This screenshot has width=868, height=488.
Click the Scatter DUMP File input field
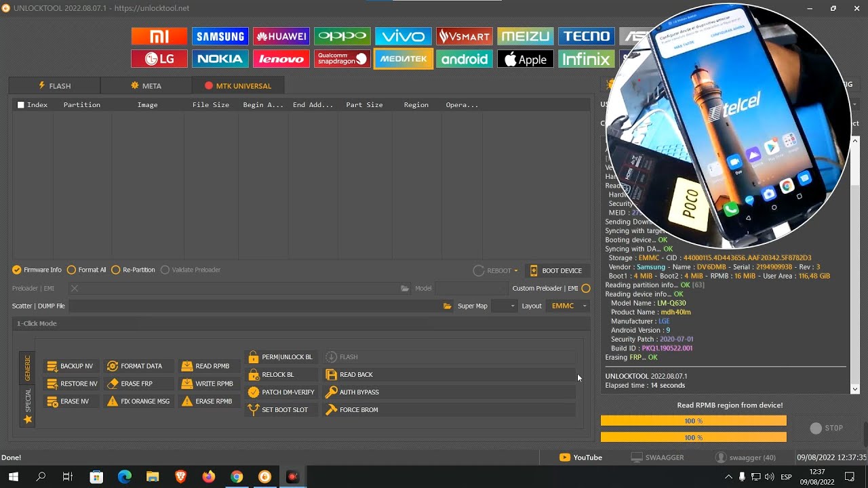pyautogui.click(x=255, y=306)
